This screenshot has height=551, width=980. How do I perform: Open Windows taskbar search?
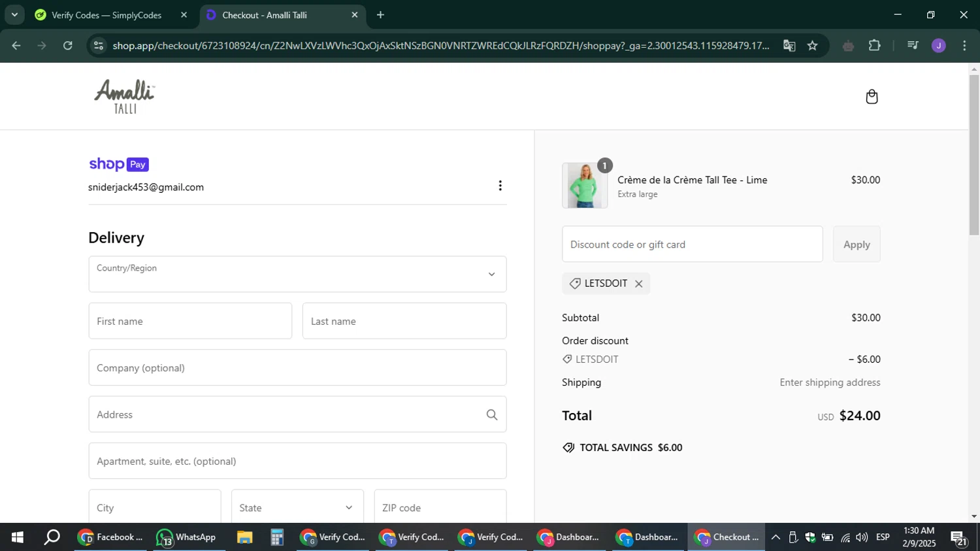pyautogui.click(x=52, y=537)
